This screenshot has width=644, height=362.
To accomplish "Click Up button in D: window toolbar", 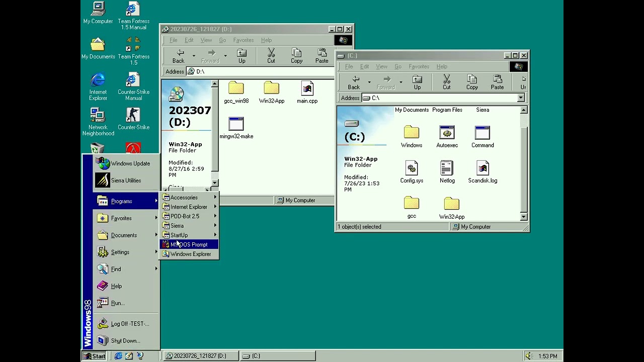I will tap(242, 56).
